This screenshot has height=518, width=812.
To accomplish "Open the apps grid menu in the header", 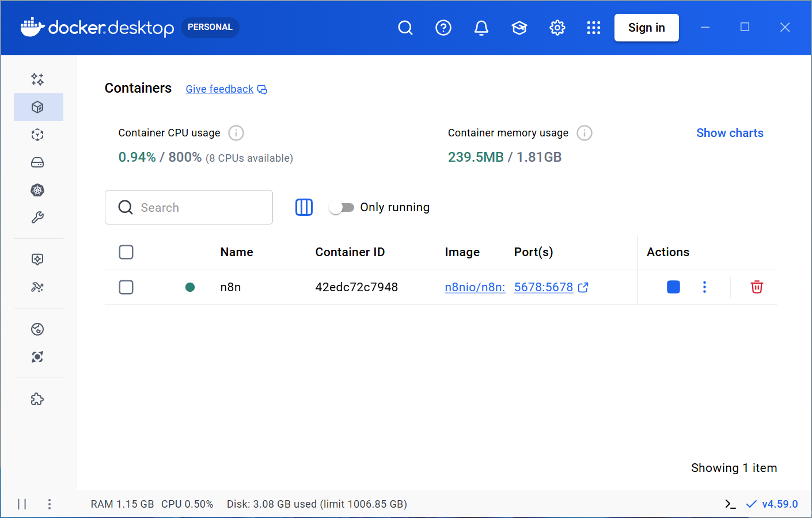I will pyautogui.click(x=594, y=27).
